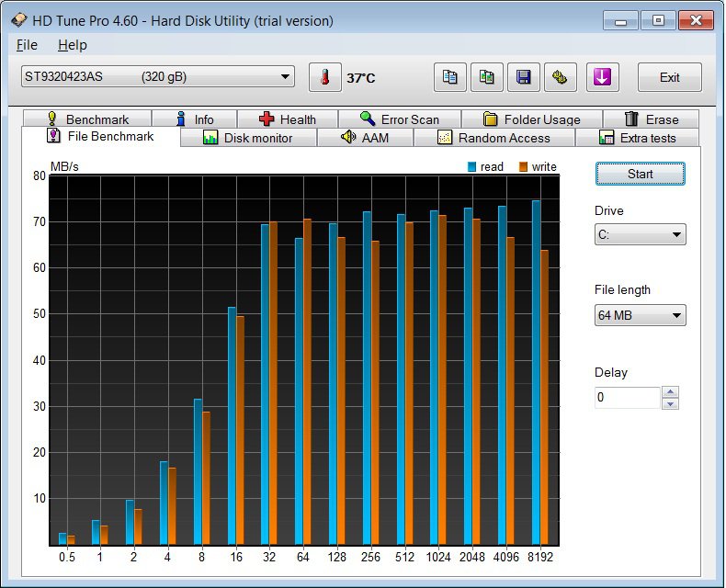Save screenshot floppy disk icon
Screen dimensions: 726x588
click(523, 77)
